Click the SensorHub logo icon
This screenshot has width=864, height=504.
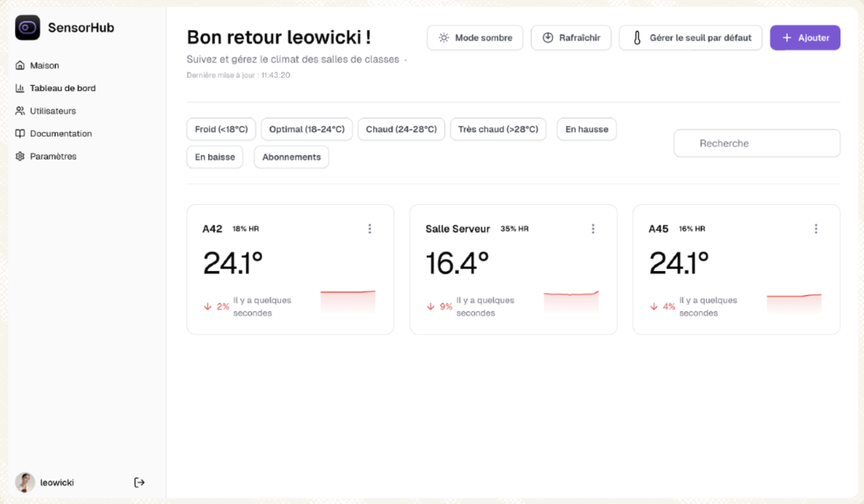(x=27, y=28)
